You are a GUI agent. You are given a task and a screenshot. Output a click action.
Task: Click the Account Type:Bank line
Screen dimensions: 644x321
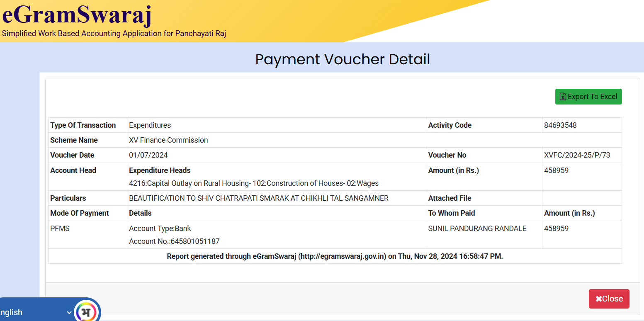160,229
